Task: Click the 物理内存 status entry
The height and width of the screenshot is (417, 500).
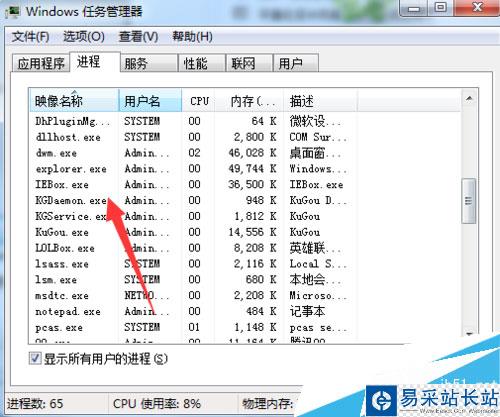Action: (x=268, y=404)
